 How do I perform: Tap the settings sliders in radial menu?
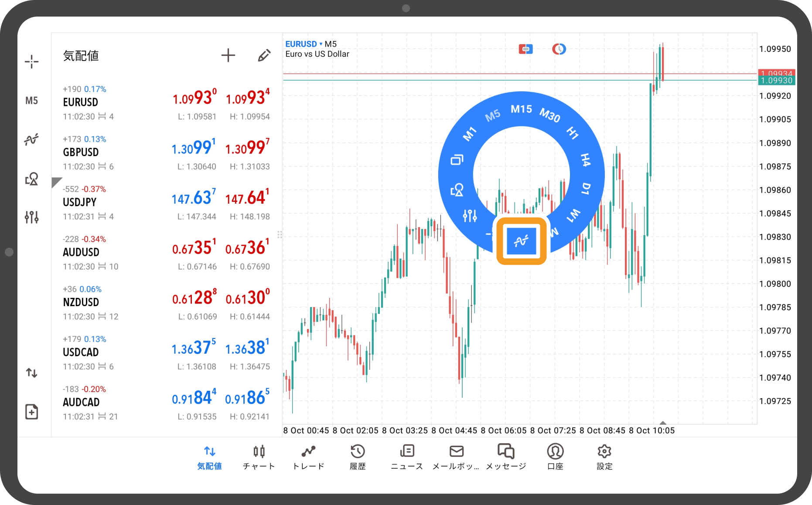[x=470, y=215]
